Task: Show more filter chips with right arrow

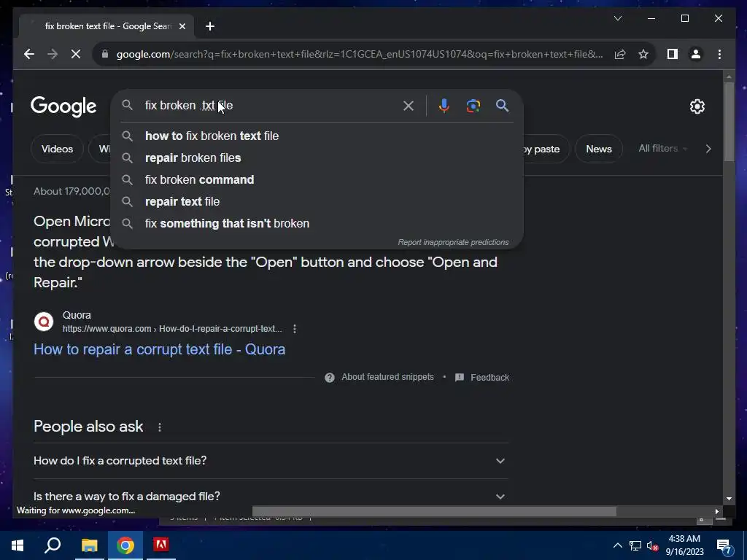Action: tap(708, 149)
